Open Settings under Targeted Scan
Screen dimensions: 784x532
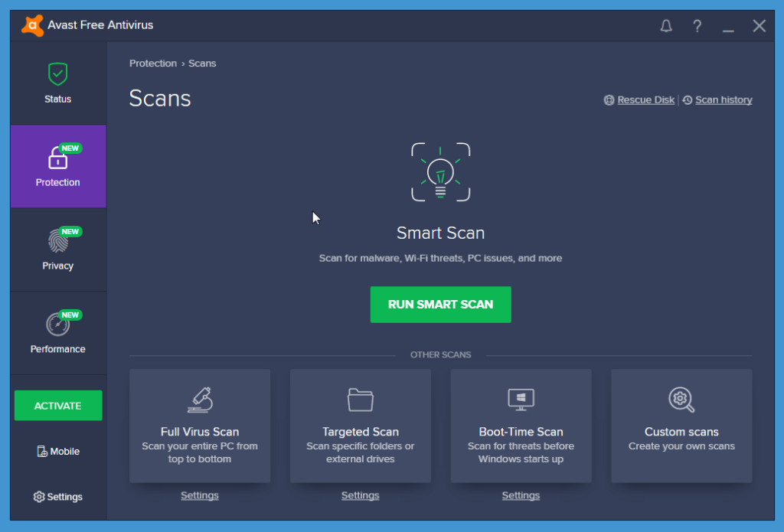point(361,495)
